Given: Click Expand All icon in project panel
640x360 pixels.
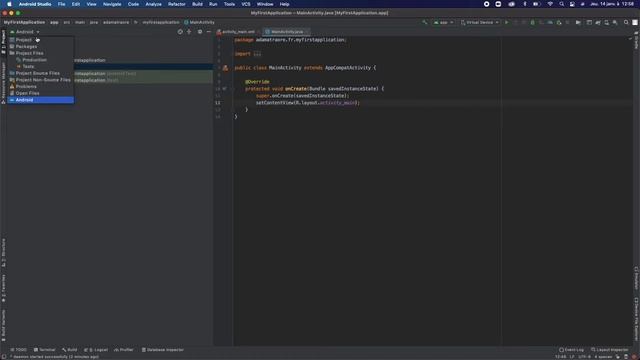Looking at the screenshot, I should [x=189, y=31].
